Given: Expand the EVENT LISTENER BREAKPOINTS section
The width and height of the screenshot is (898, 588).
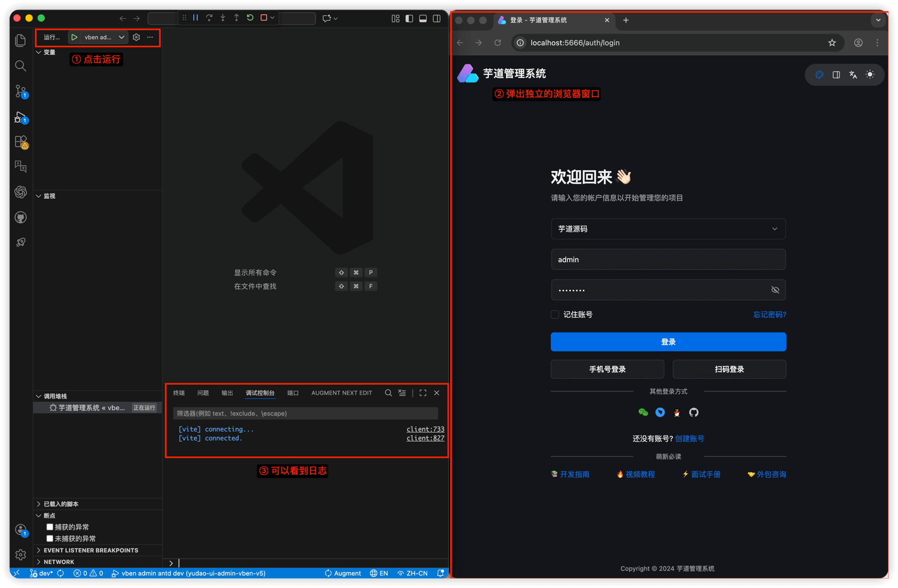Looking at the screenshot, I should pyautogui.click(x=90, y=550).
